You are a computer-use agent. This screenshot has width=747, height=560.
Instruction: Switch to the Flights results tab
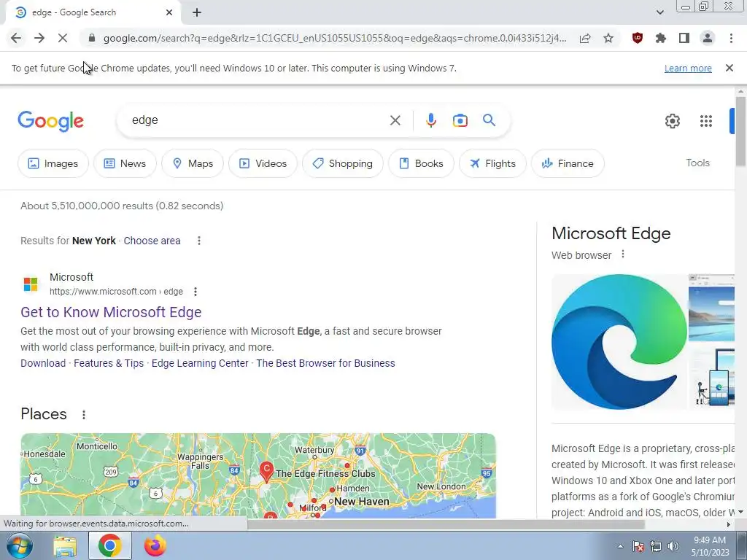(492, 163)
